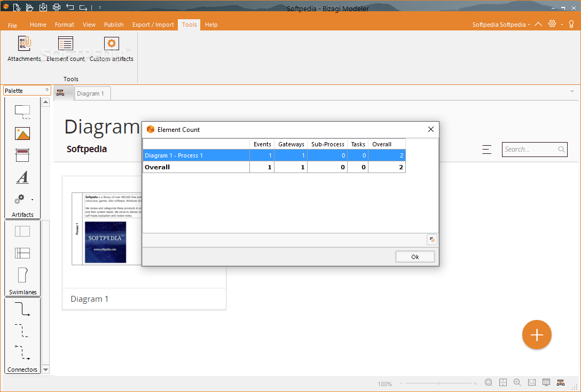Screen dimensions: 581x392
Task: Open the Element count tool
Action: click(66, 49)
